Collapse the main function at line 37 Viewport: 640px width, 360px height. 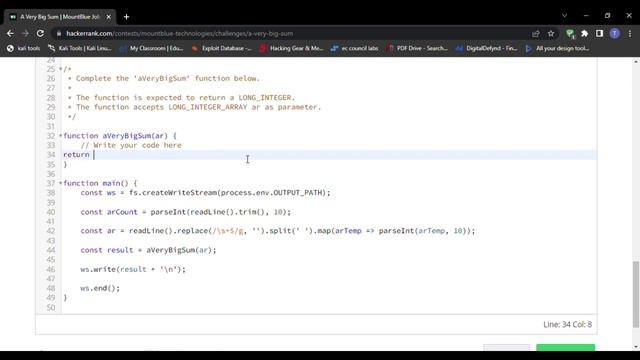(60, 183)
